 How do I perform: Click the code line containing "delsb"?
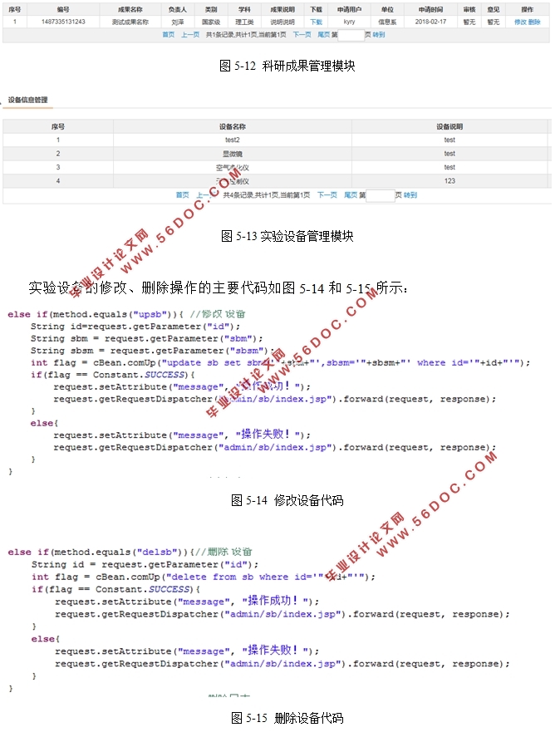click(130, 552)
